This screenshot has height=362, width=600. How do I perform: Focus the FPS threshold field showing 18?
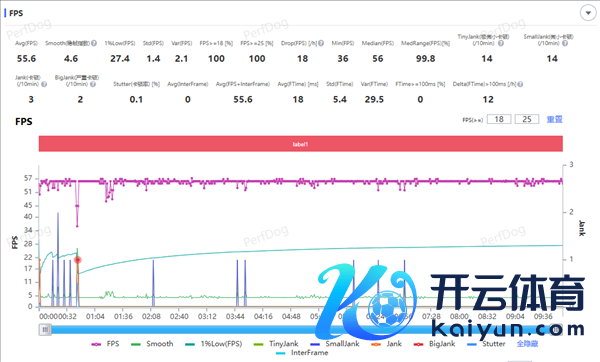point(499,119)
